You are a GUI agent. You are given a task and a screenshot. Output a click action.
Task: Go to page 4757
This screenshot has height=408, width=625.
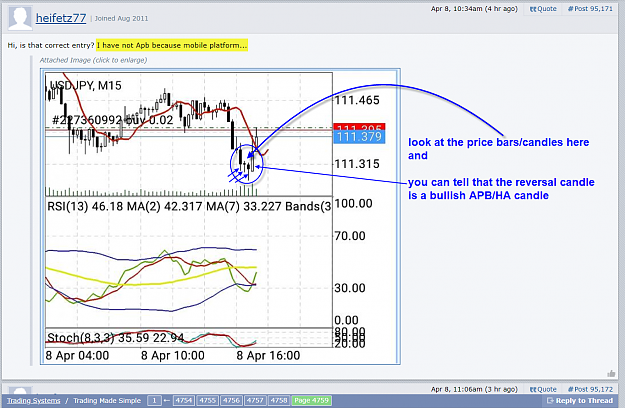tap(255, 400)
